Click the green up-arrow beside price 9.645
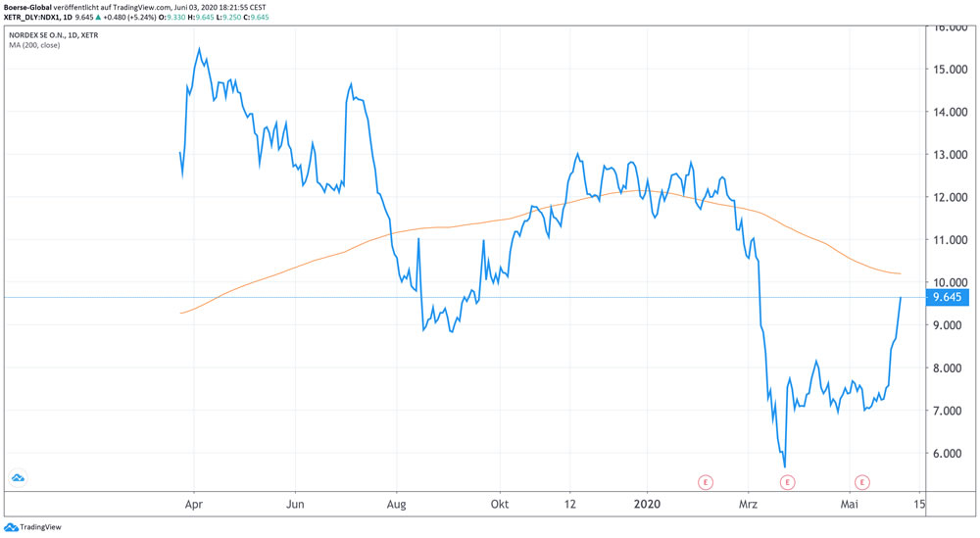 (x=99, y=18)
